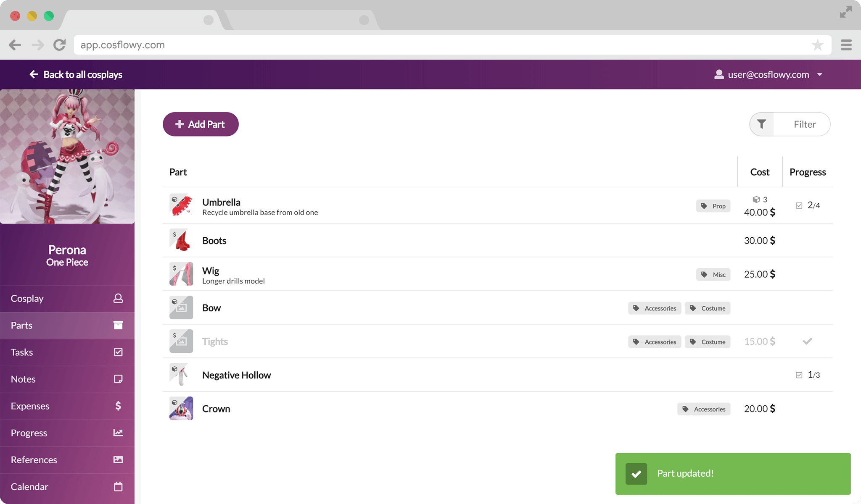Click Umbrella's 2/4 task progress checkbox
Viewport: 861px width, 504px height.
pyautogui.click(x=799, y=205)
